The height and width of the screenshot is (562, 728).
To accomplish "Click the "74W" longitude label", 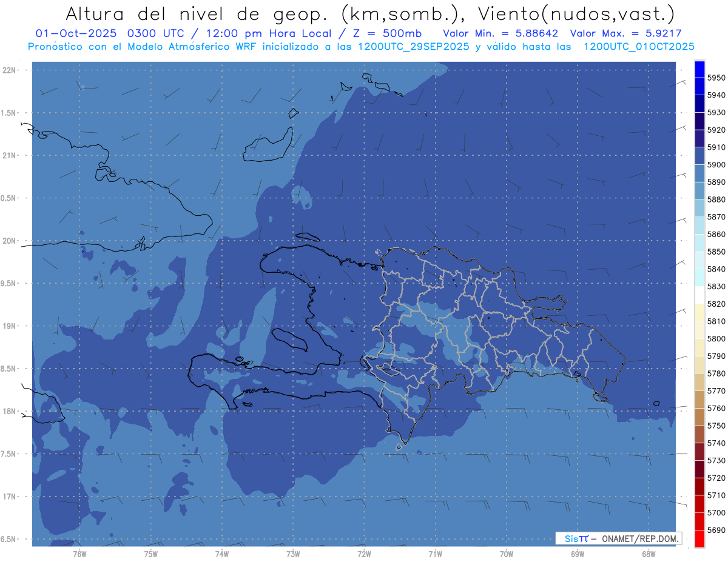I will point(222,554).
